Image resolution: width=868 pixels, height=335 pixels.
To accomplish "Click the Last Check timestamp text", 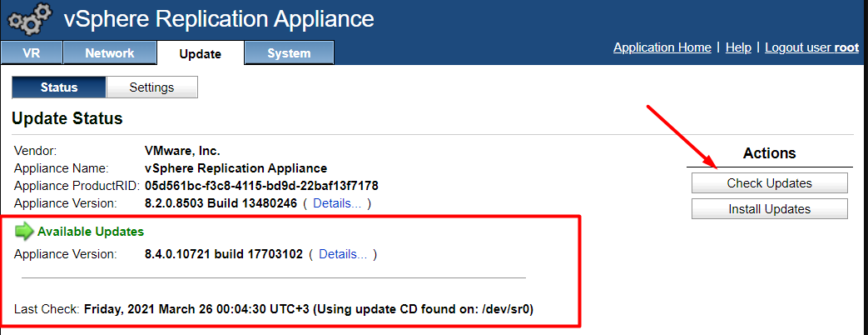I will point(308,309).
